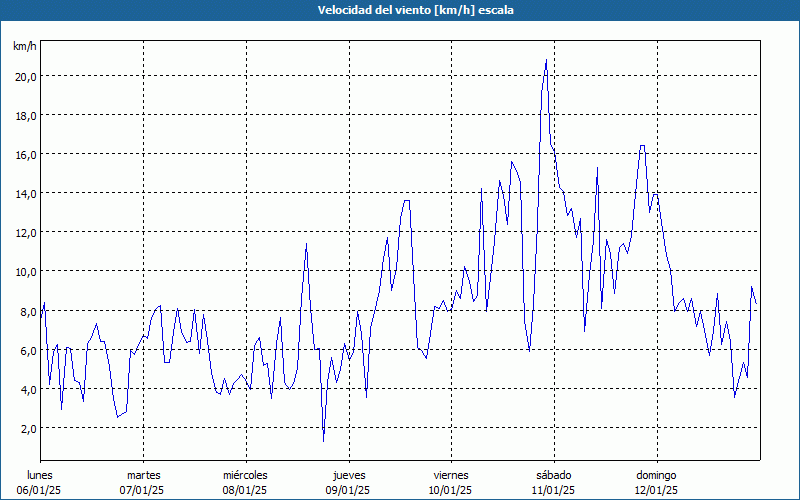Click the 'miércoles' day label

click(x=245, y=475)
